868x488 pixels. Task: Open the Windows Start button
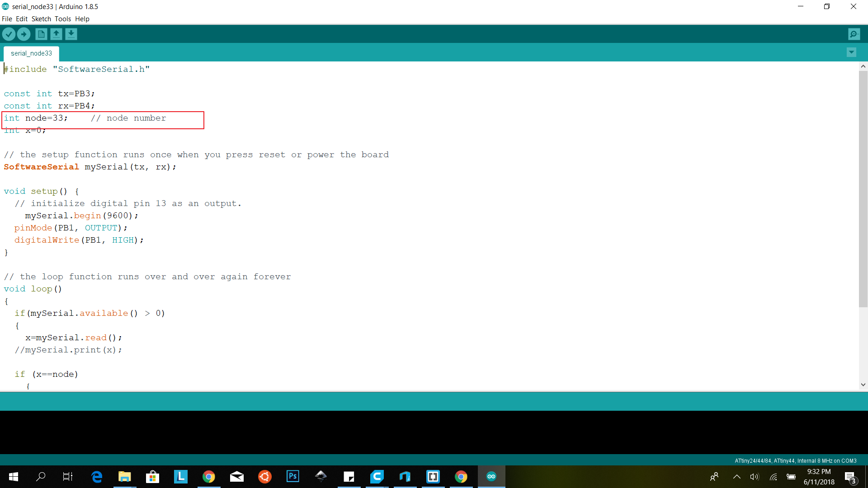point(14,476)
